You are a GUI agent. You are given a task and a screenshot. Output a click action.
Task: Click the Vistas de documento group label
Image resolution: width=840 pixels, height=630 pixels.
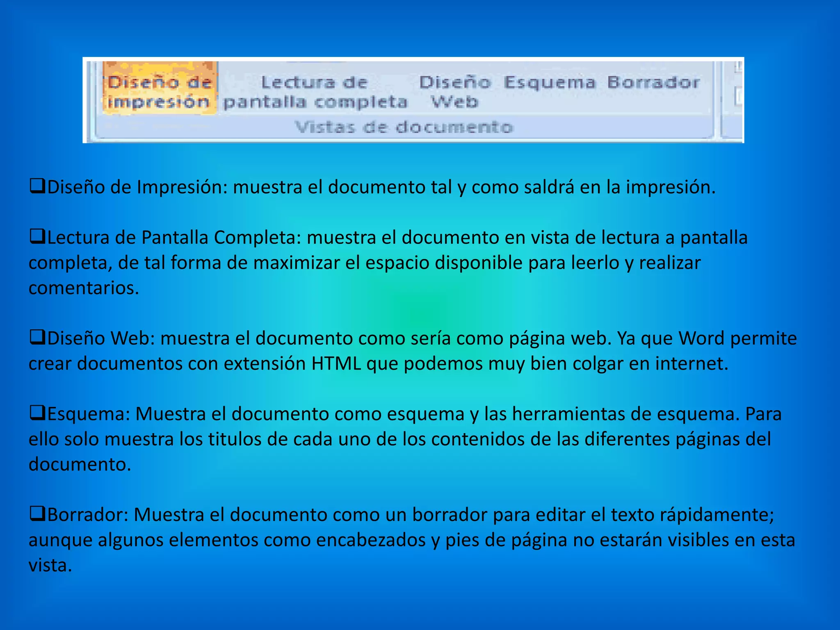point(404,127)
